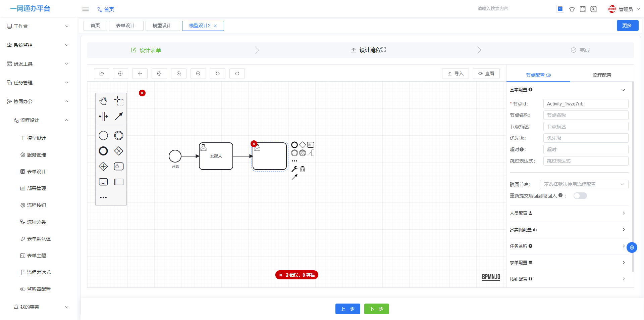Delete selected task with trash icon
The width and height of the screenshot is (644, 320).
point(303,169)
